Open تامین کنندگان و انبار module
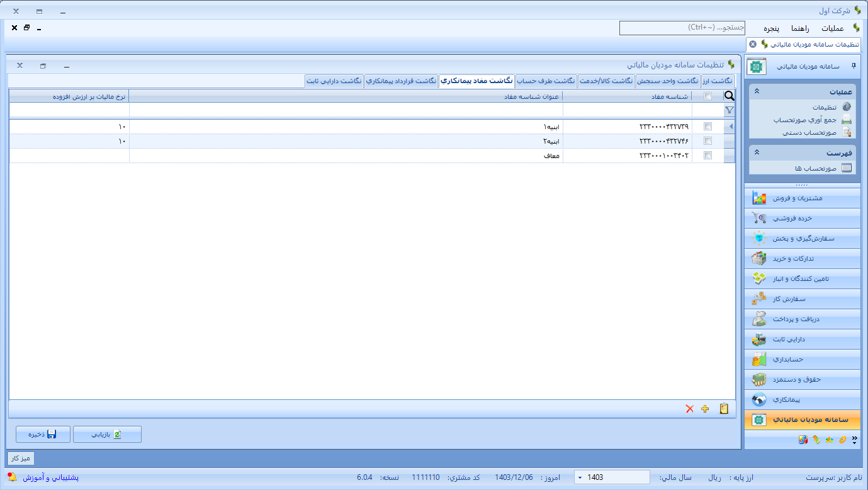868x490 pixels. 803,278
